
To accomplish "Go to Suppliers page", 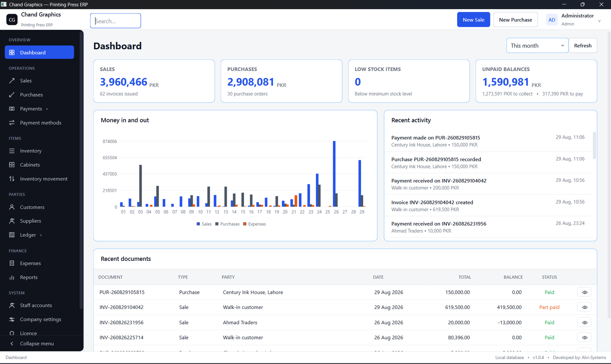I will 39,221.
